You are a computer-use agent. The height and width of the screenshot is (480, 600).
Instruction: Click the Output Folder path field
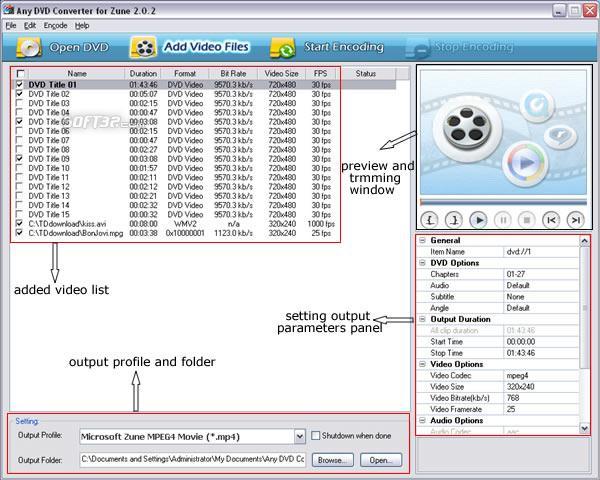[192, 459]
